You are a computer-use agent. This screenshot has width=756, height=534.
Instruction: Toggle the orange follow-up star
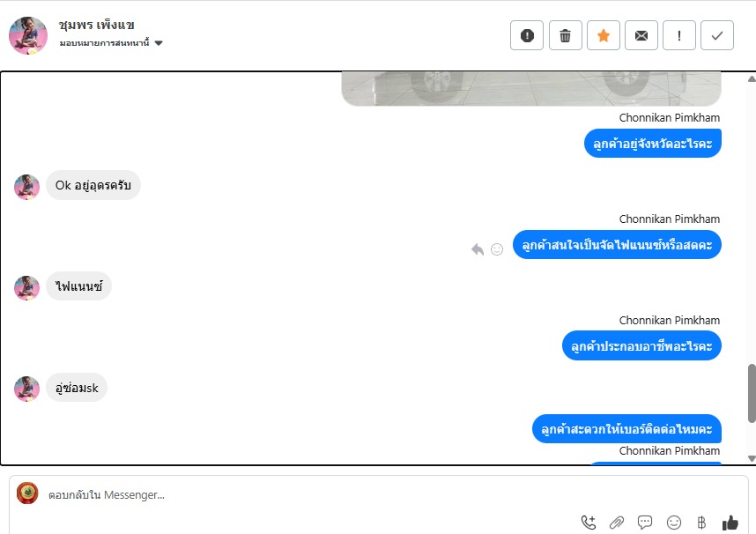click(x=604, y=35)
